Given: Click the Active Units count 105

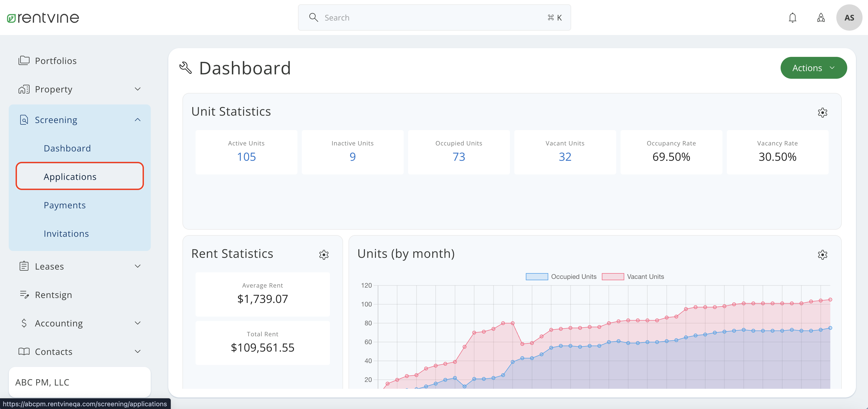Looking at the screenshot, I should 246,157.
